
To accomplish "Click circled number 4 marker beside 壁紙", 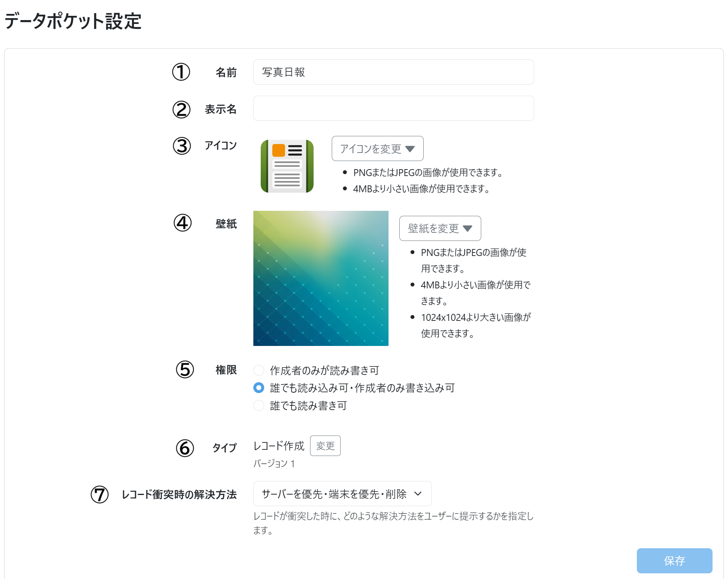I will pos(183,223).
